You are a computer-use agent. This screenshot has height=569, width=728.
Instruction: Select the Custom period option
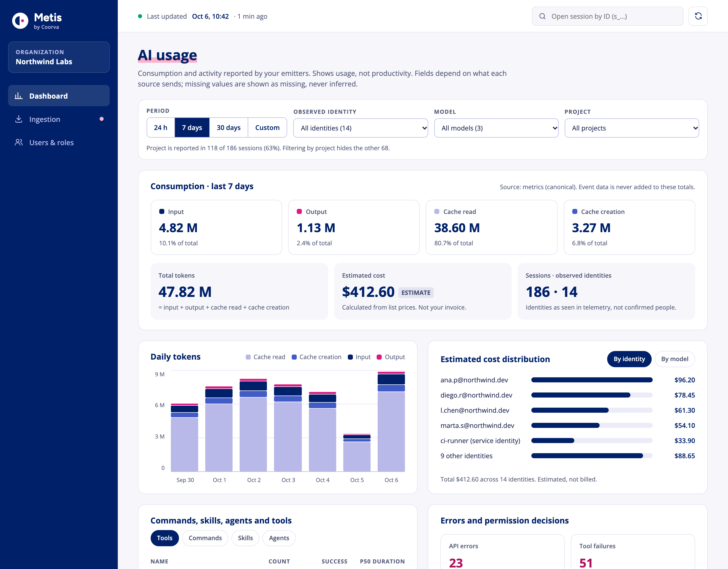[267, 128]
